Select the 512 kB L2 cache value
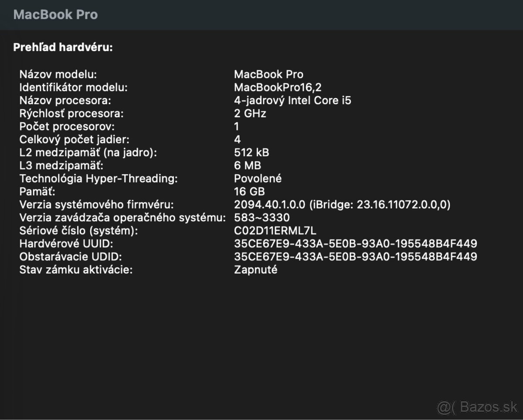The height and width of the screenshot is (420, 523). coord(251,152)
